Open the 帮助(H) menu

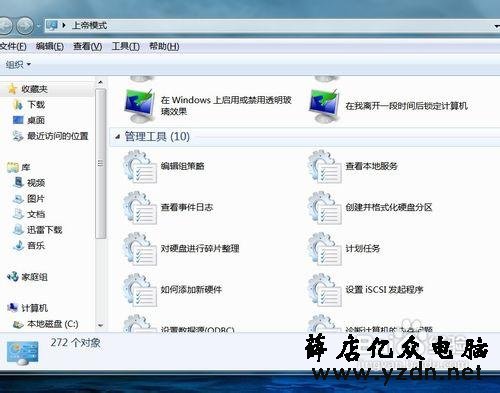[164, 46]
